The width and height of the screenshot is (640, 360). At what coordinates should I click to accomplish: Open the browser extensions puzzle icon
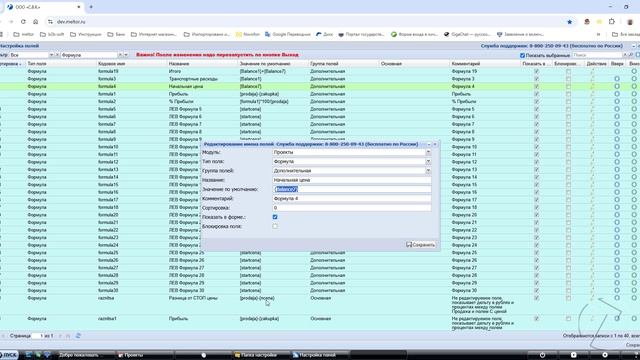[611, 22]
